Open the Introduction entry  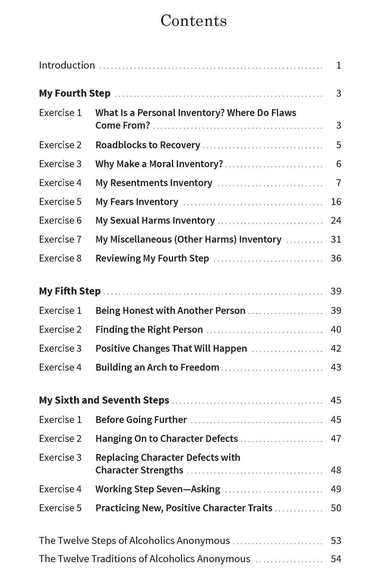(67, 65)
